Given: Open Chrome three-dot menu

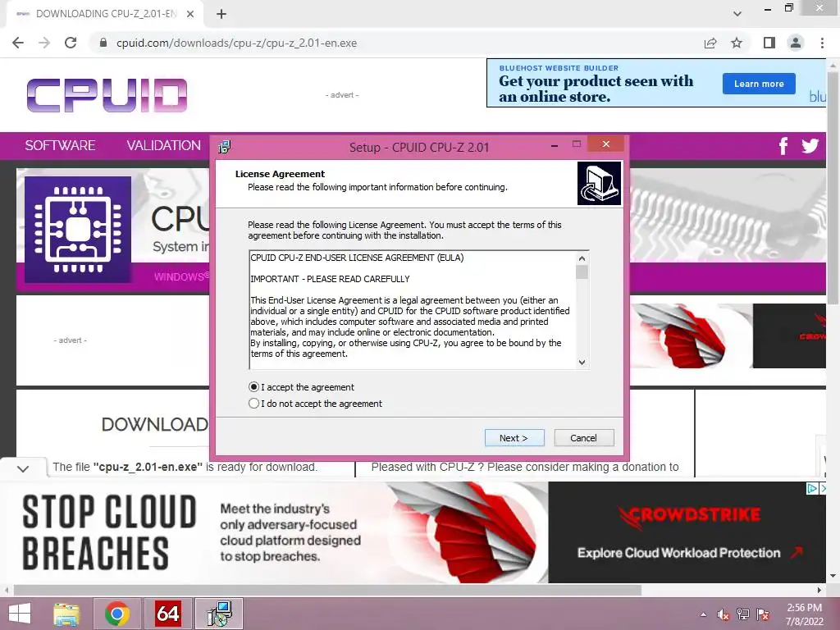Looking at the screenshot, I should (822, 43).
